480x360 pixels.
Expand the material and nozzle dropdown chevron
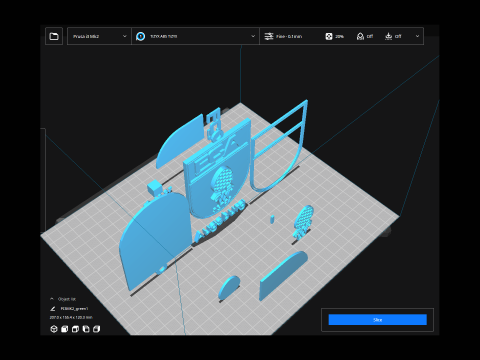(x=253, y=36)
